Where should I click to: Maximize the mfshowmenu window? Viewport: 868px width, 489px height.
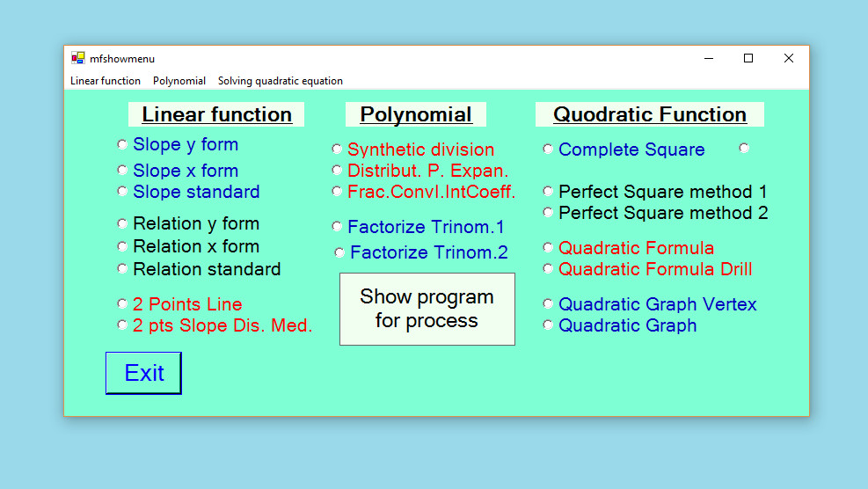[748, 58]
